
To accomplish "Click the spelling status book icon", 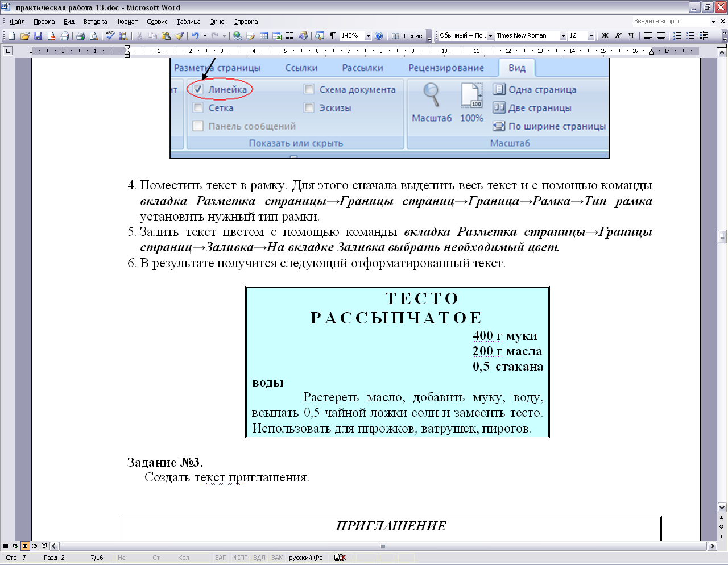I will pyautogui.click(x=340, y=558).
